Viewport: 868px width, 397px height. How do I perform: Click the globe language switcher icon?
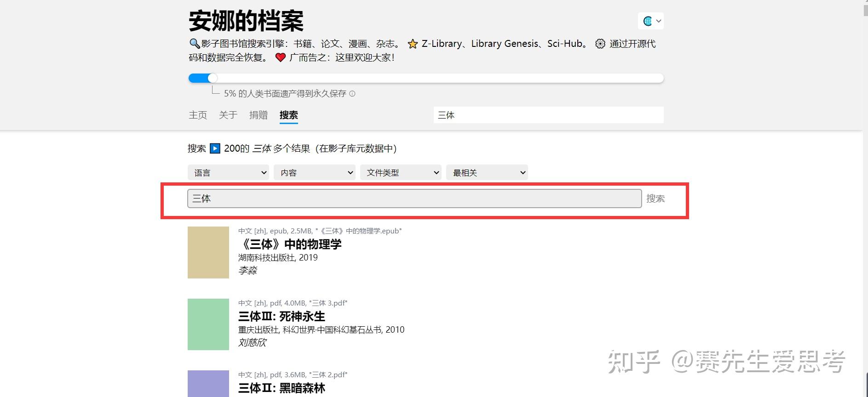648,21
